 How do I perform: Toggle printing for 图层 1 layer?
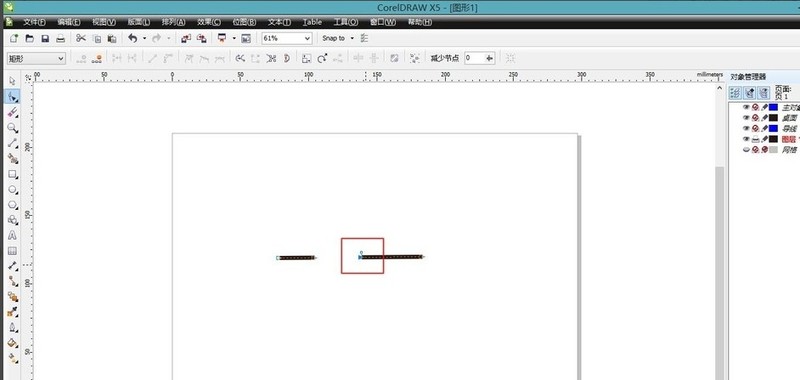[x=756, y=139]
